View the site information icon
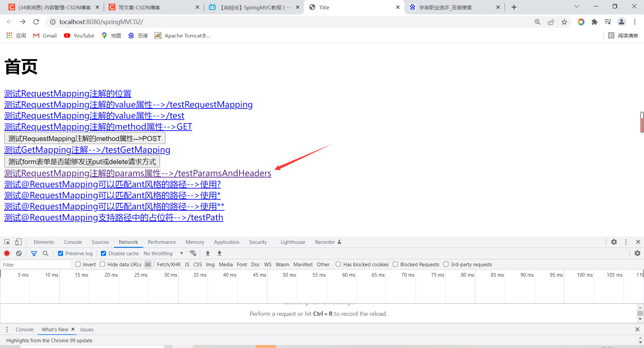This screenshot has height=348, width=644. click(53, 22)
